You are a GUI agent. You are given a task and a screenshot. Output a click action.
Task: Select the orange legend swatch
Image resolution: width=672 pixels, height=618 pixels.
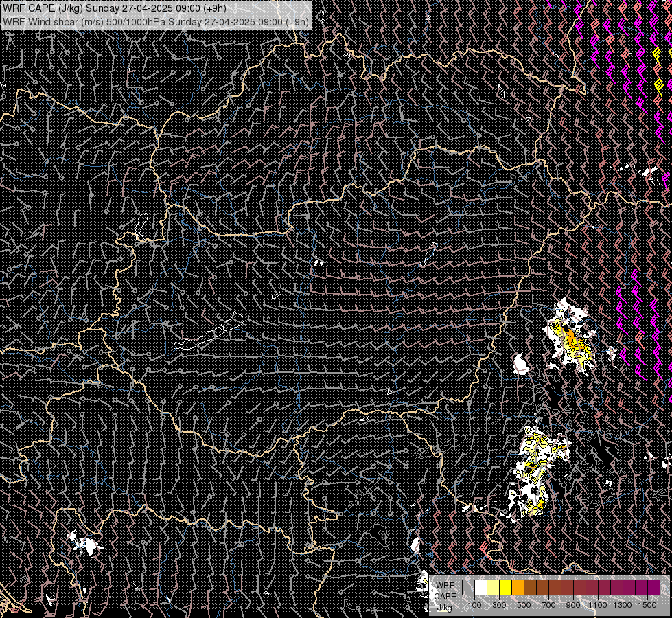[x=518, y=587]
